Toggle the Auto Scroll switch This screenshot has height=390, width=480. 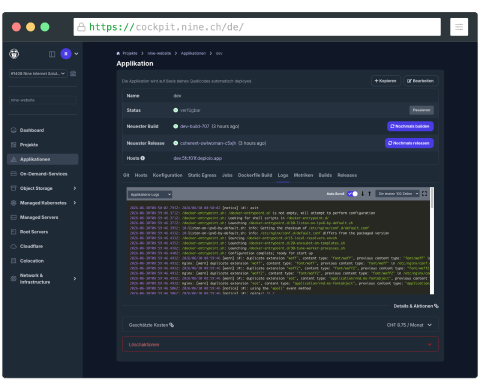click(352, 194)
